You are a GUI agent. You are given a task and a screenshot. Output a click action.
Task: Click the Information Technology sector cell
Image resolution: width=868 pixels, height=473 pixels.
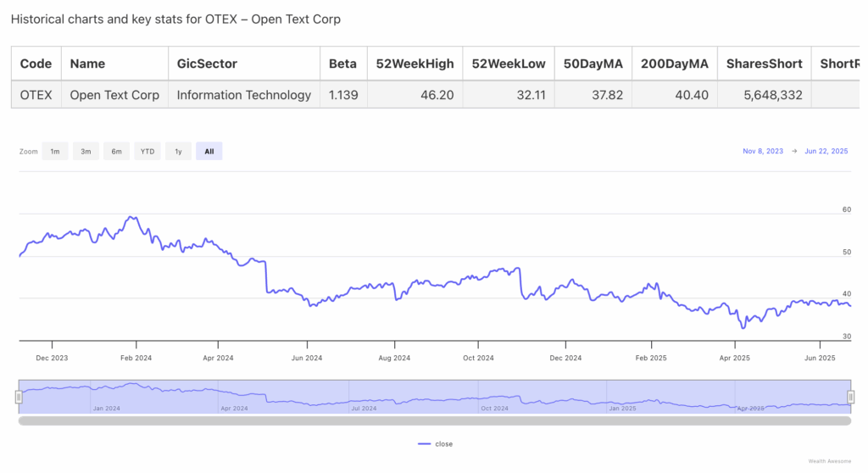244,95
